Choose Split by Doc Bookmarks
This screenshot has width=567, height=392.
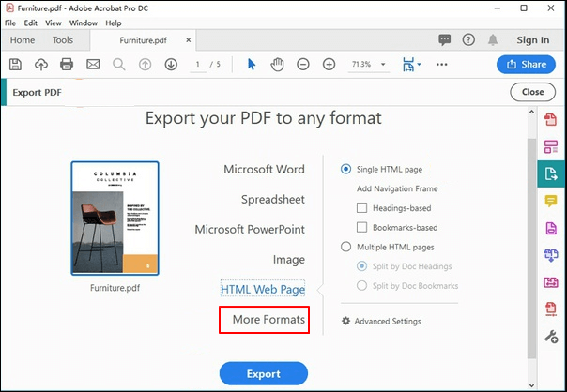(x=362, y=286)
